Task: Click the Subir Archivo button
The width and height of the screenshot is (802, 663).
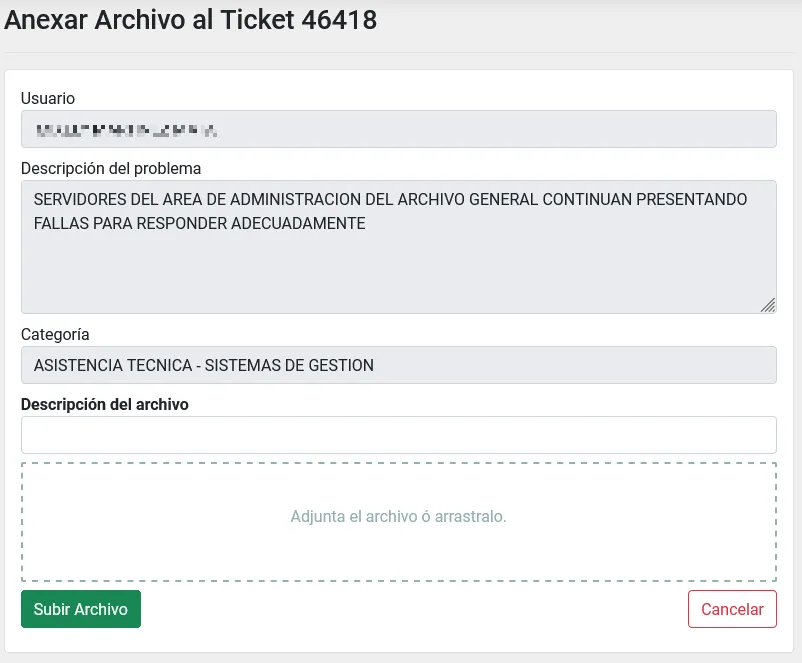Action: pyautogui.click(x=80, y=609)
